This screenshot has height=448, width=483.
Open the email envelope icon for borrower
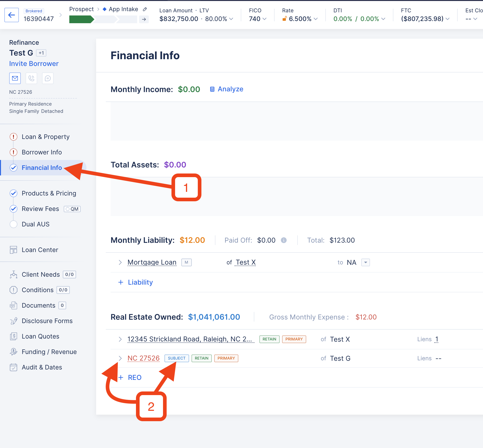click(15, 78)
